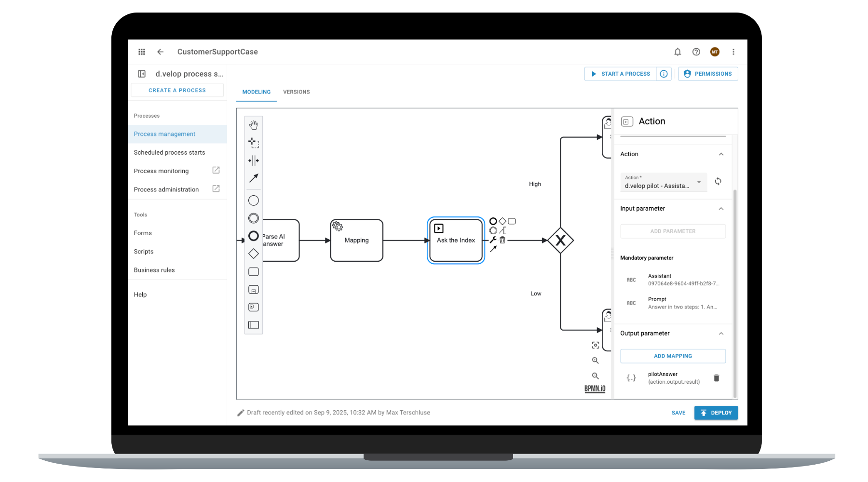Collapse the Input parameter section

point(721,209)
